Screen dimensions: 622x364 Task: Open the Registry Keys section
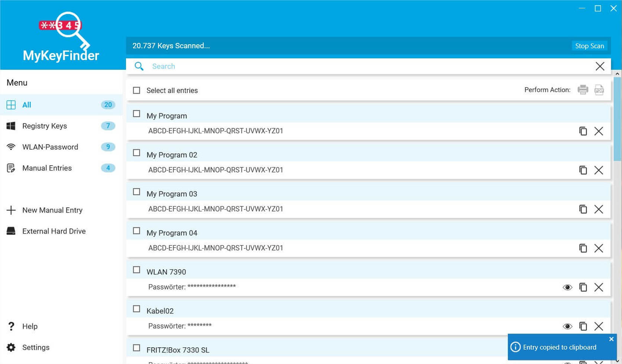(x=45, y=126)
